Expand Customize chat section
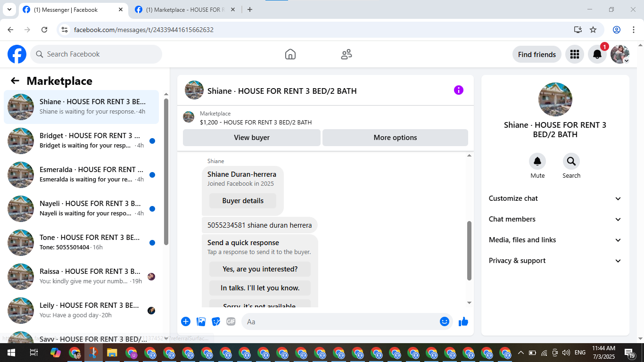 click(555, 198)
